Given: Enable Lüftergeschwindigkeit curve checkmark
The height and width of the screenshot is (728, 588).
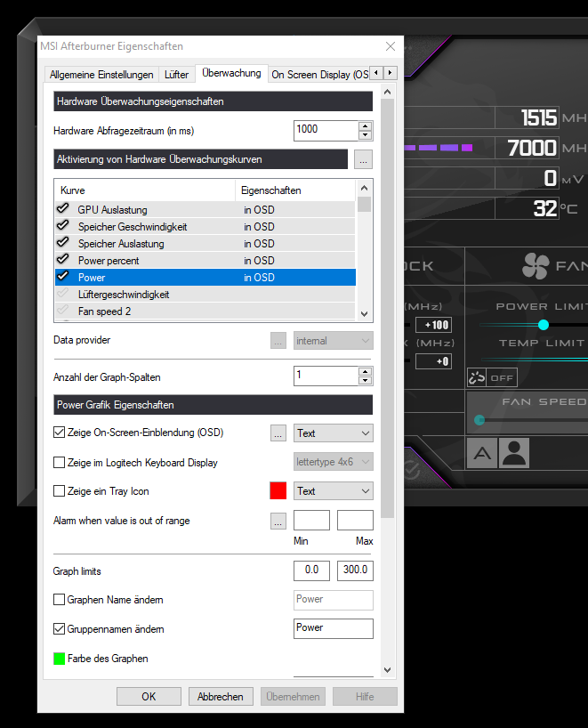Looking at the screenshot, I should coord(62,294).
